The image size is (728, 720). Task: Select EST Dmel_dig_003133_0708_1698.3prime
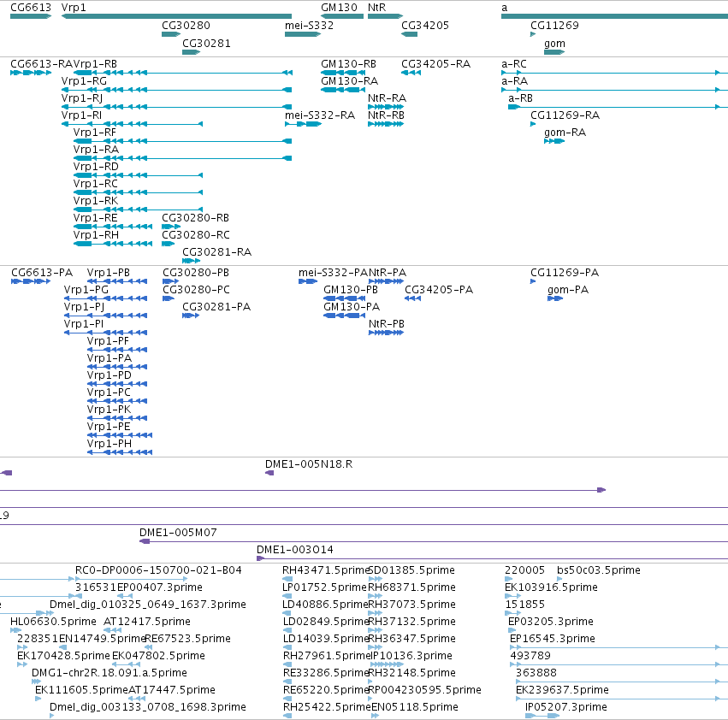[51, 716]
